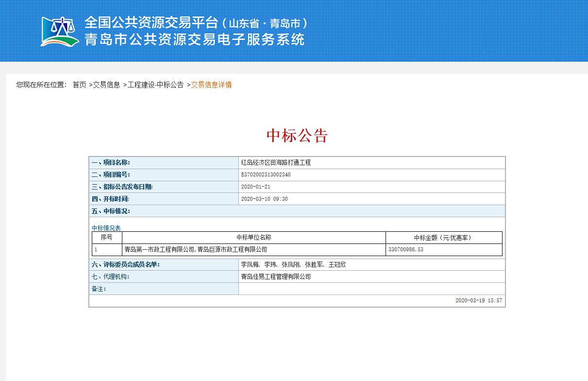588x381 pixels.
Task: Click the publication timestamp 2020-03-19 15:57
Action: [478, 301]
